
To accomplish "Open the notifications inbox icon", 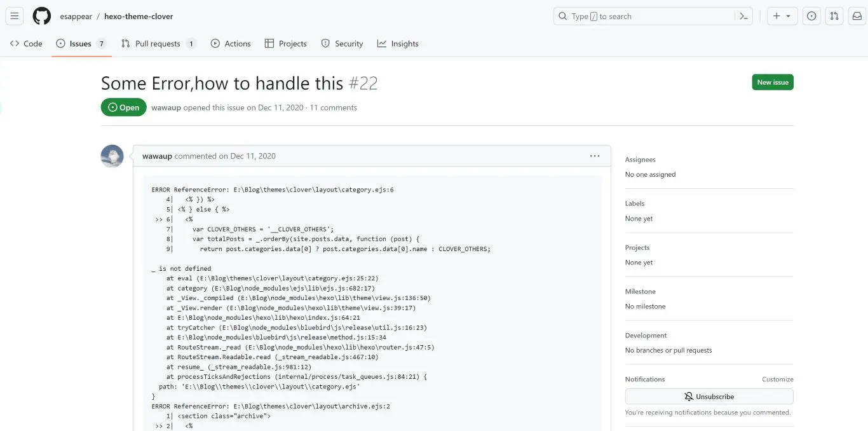I will coord(857,17).
